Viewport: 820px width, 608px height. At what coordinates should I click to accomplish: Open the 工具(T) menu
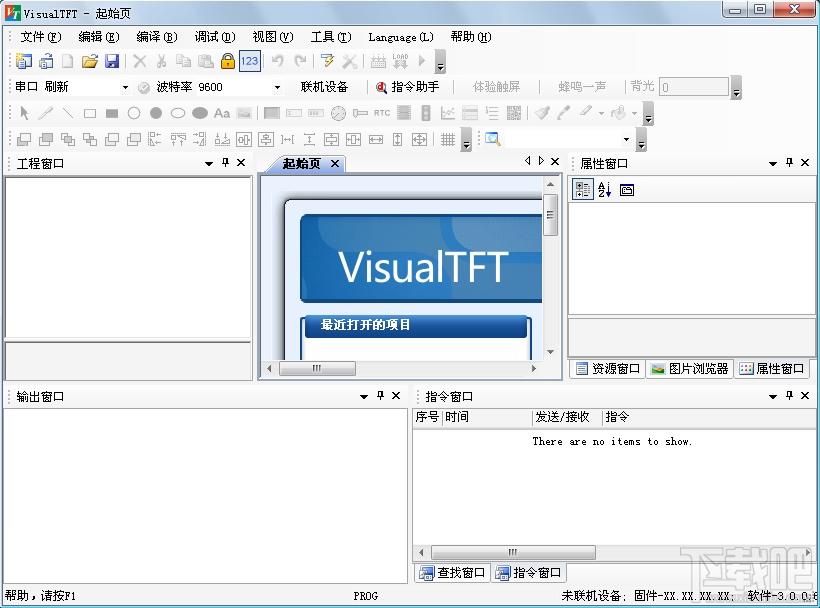point(331,37)
